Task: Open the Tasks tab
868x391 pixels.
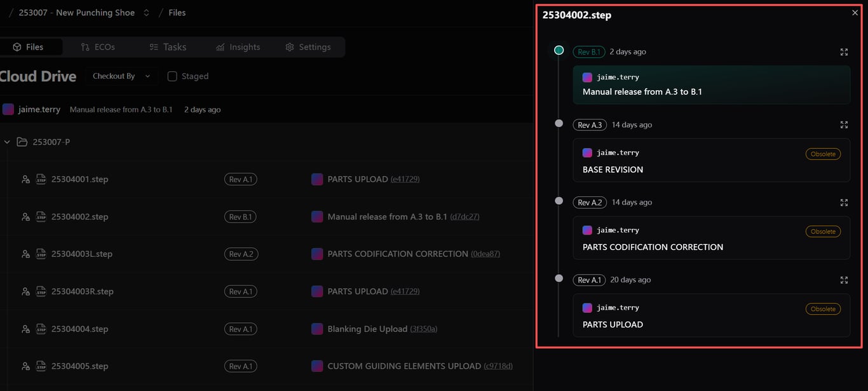Action: [168, 47]
